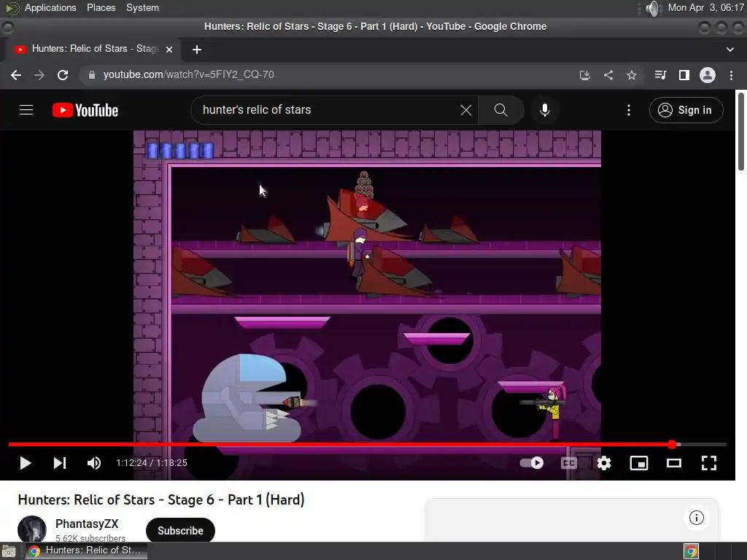Bookmark this tab with the star

631,75
